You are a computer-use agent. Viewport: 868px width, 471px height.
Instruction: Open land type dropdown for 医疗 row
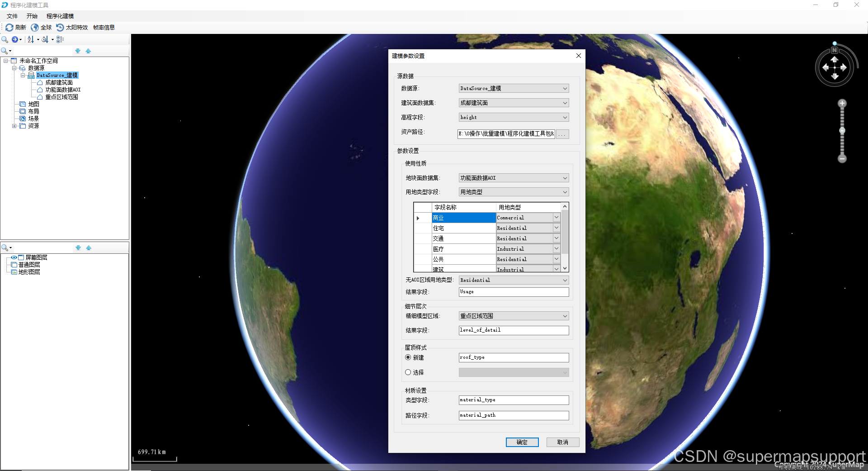[x=557, y=249]
